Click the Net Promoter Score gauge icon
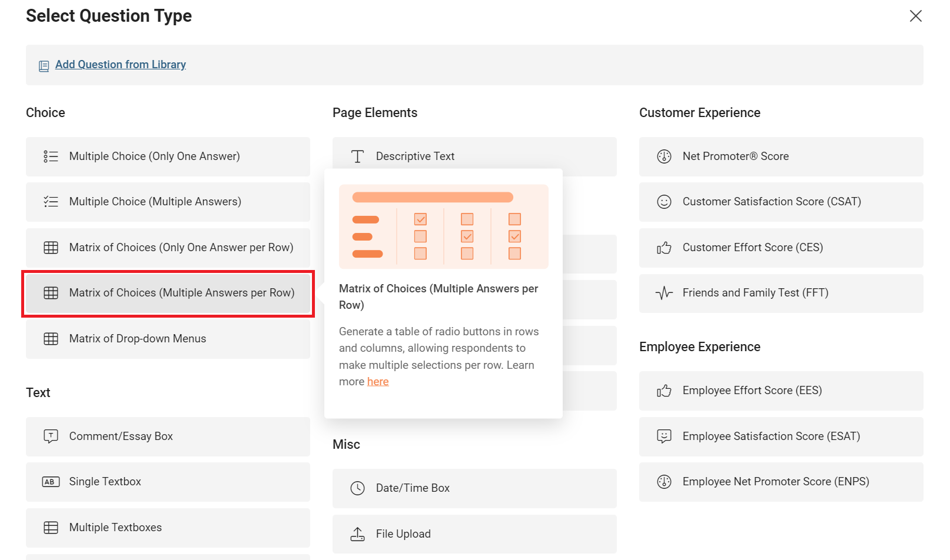The height and width of the screenshot is (560, 950). click(664, 156)
